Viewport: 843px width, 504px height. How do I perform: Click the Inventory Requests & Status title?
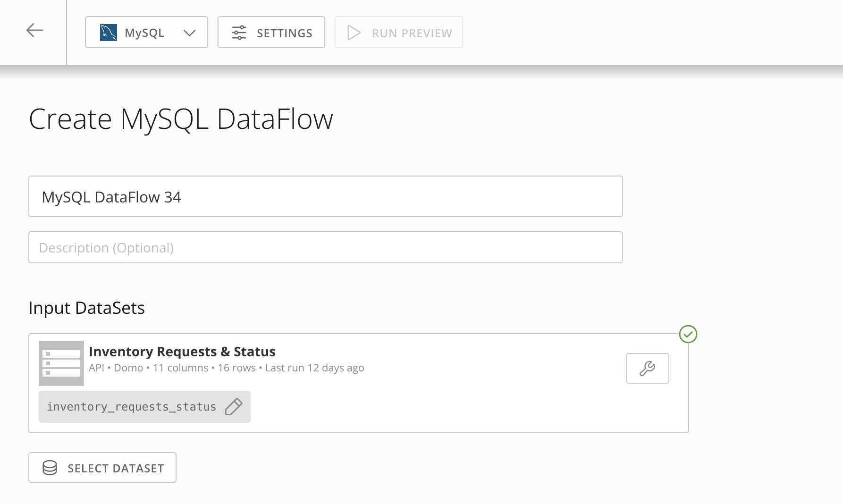tap(182, 352)
